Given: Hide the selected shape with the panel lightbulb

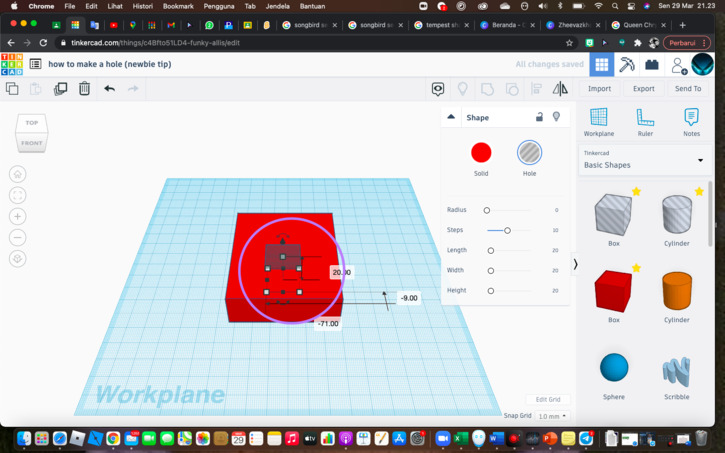Looking at the screenshot, I should (x=556, y=117).
